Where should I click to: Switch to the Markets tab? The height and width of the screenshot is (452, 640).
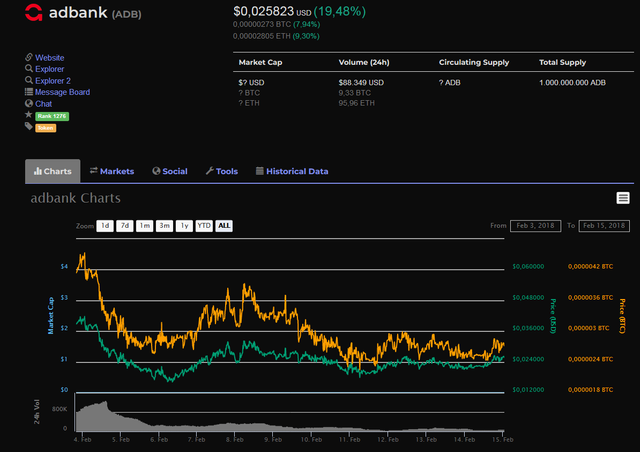pos(112,171)
